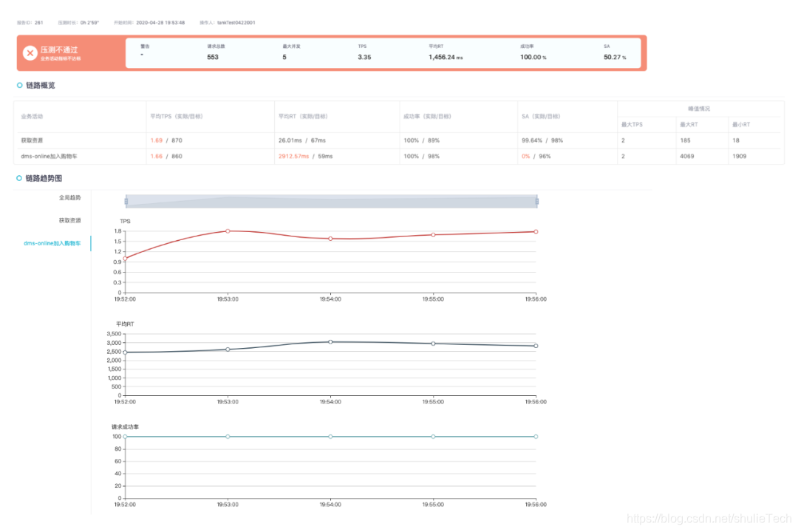Click 请求成功率 chart point at 19:54:00
Image resolution: width=798 pixels, height=532 pixels.
(330, 436)
